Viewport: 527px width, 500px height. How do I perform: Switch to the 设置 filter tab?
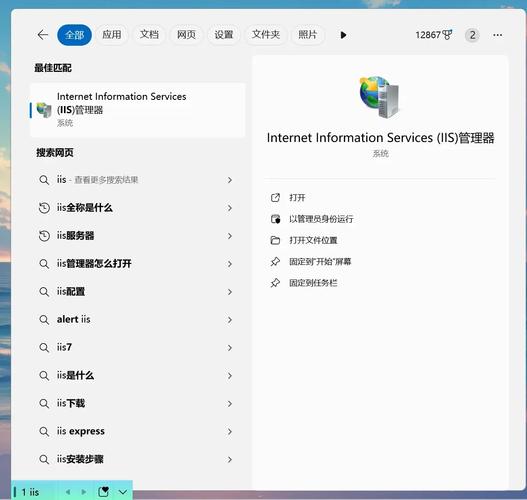[224, 35]
